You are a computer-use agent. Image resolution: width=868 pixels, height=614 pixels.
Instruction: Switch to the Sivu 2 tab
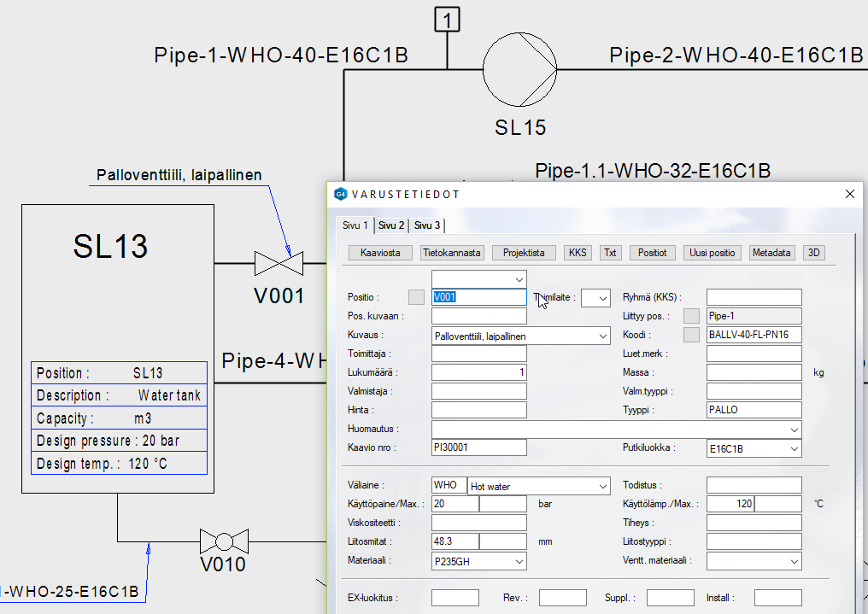tap(391, 225)
